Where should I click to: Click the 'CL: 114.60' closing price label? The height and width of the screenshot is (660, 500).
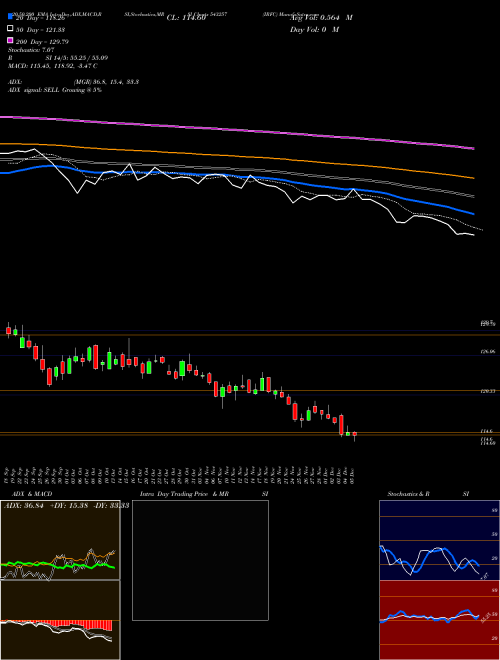click(x=186, y=18)
